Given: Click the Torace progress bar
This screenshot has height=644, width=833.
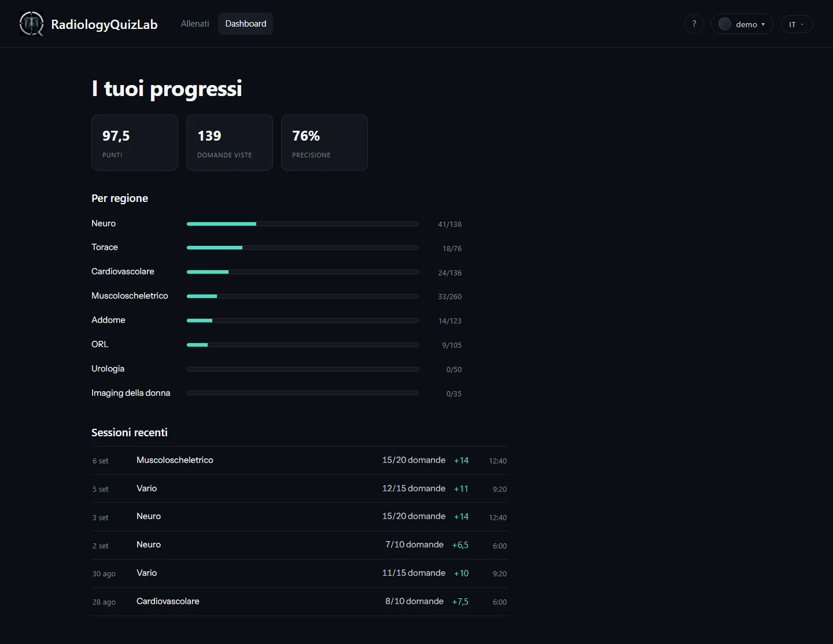Looking at the screenshot, I should click(303, 248).
